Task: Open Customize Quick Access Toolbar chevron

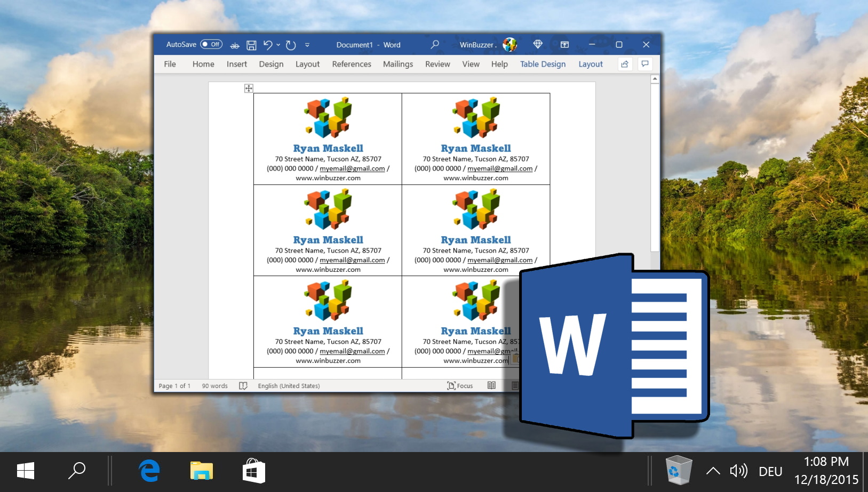Action: pos(307,45)
